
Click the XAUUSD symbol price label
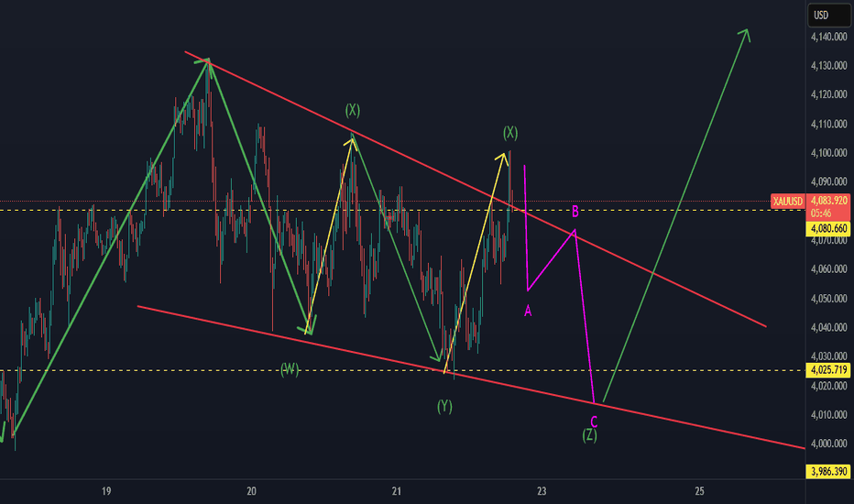coord(787,202)
